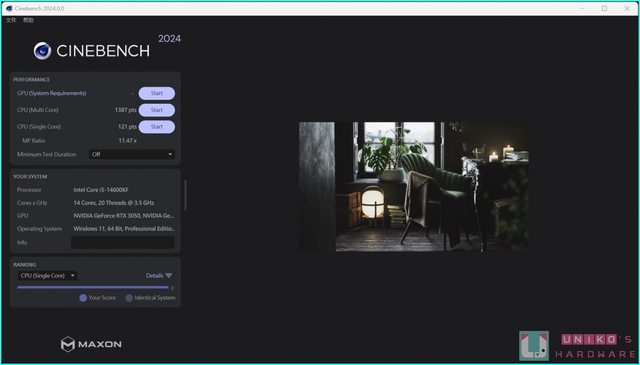Open the first menu in menu bar

point(11,20)
